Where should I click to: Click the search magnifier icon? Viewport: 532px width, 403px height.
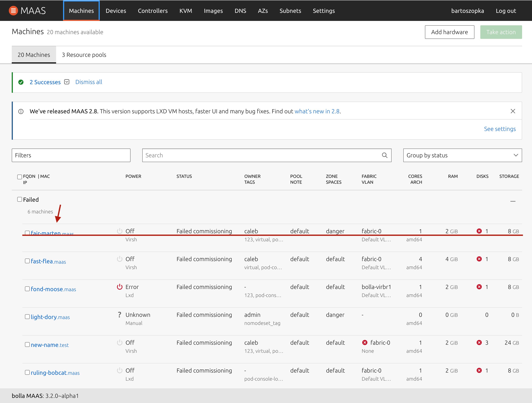coord(385,155)
